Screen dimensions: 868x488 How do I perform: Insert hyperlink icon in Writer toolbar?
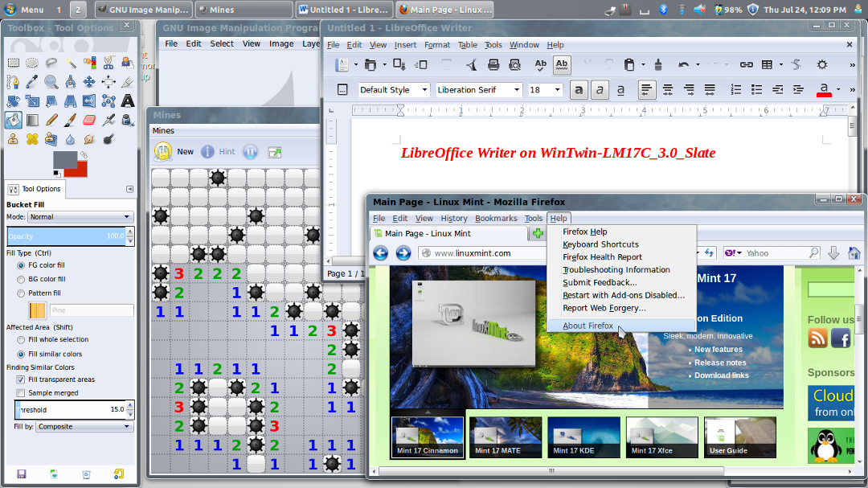[x=746, y=65]
